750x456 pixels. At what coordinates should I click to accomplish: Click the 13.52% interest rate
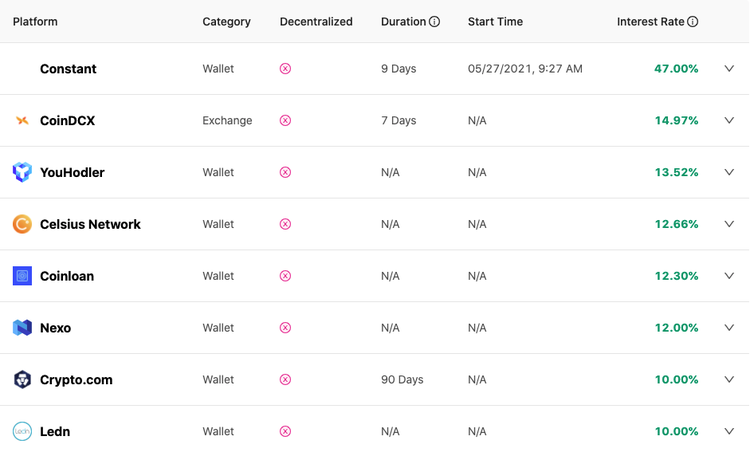pos(676,172)
